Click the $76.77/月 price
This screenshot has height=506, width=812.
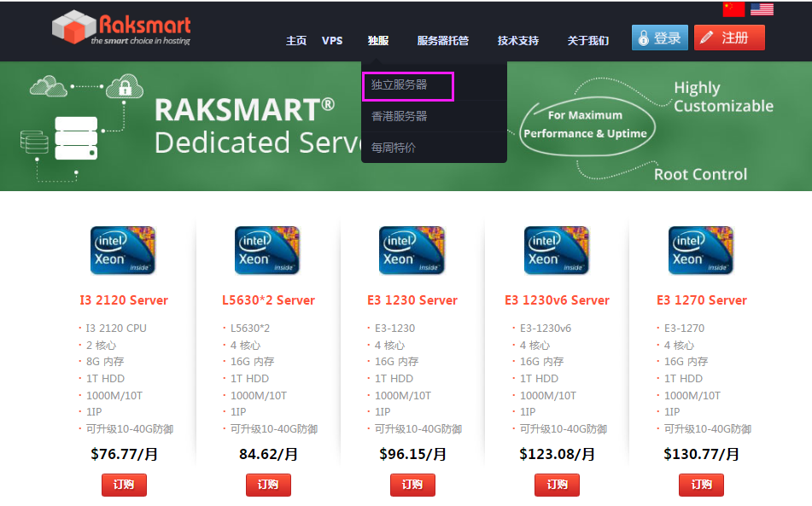pos(125,454)
